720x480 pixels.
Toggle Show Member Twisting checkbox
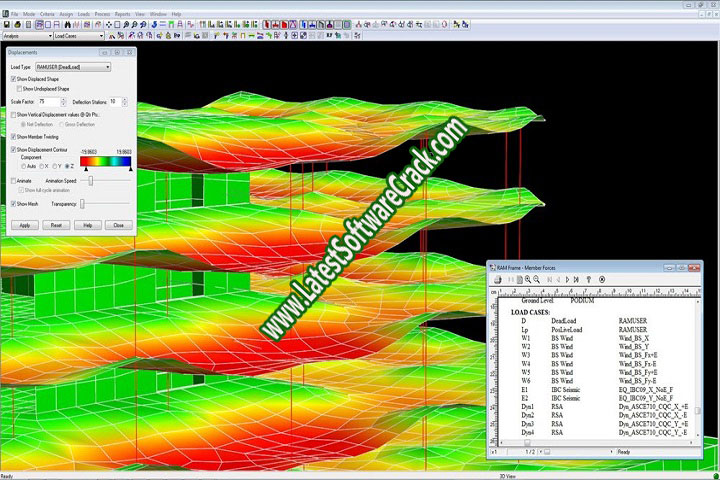pyautogui.click(x=13, y=137)
